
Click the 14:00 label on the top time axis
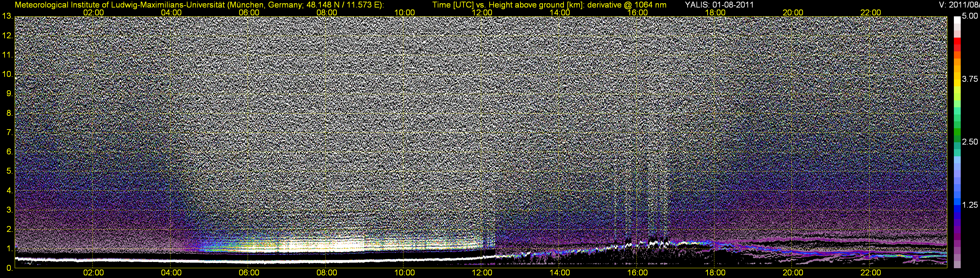560,12
